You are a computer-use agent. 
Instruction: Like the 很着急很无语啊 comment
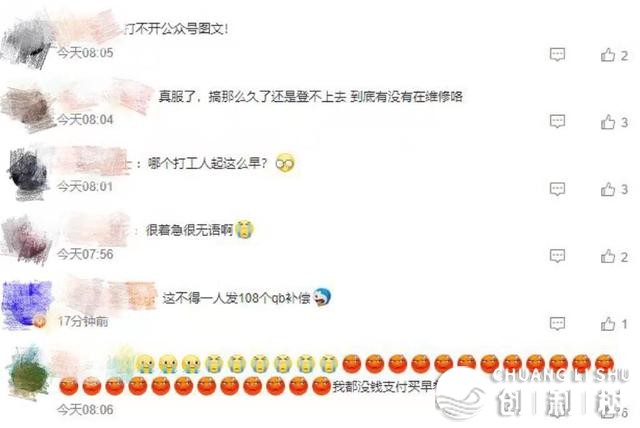click(x=613, y=257)
